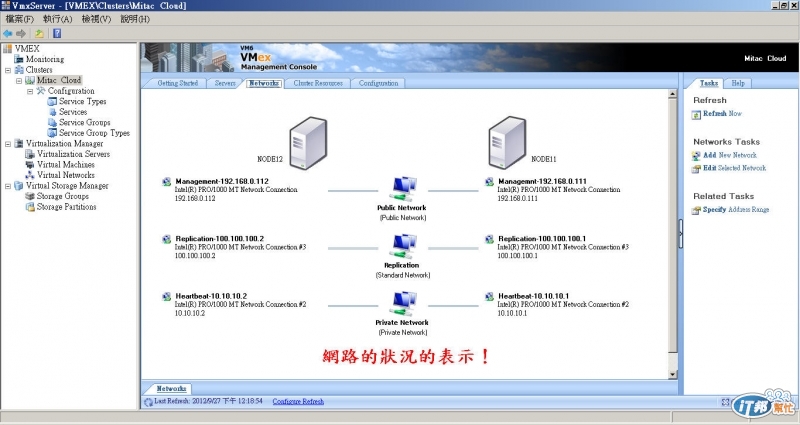Switch to the top Configuration tab
This screenshot has width=800, height=425.
(378, 83)
